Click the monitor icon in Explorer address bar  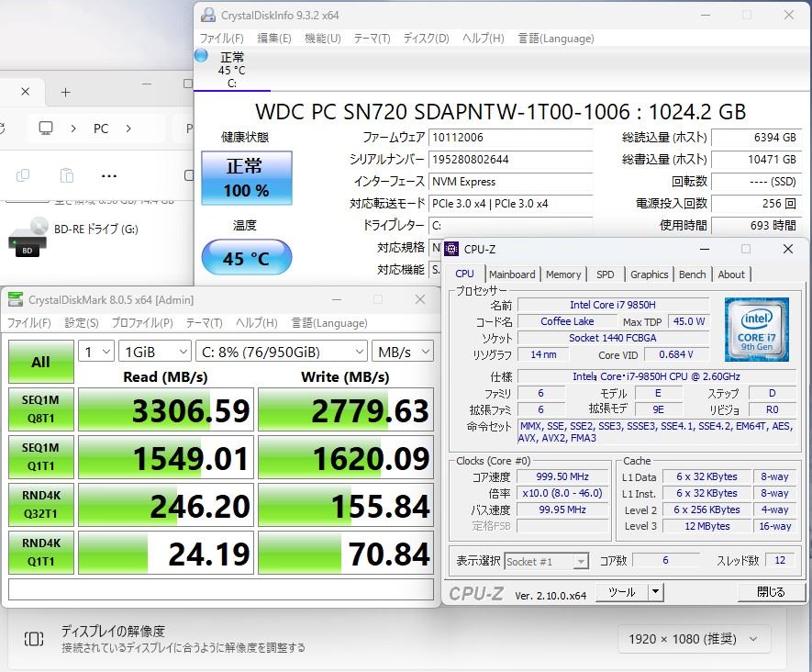(46, 128)
